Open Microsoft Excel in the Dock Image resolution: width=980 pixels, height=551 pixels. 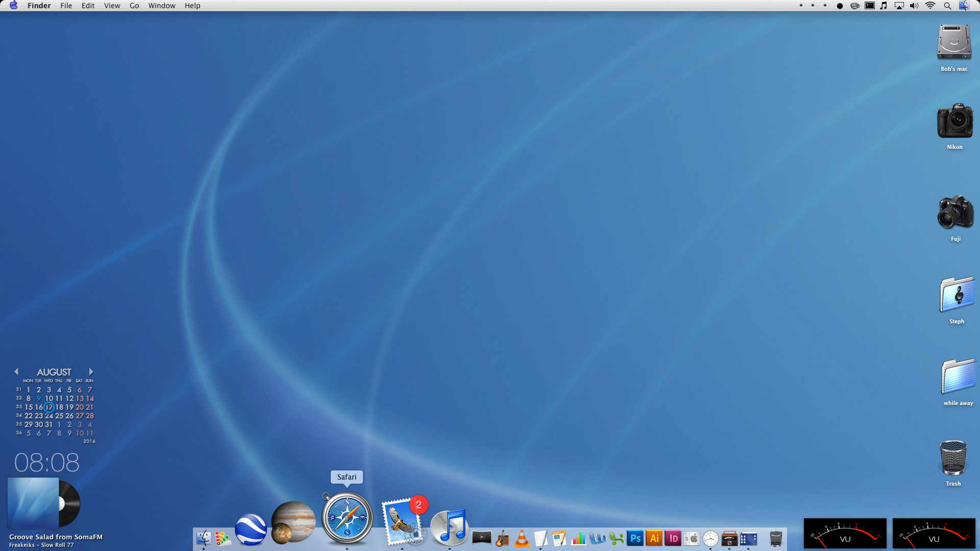[x=616, y=538]
